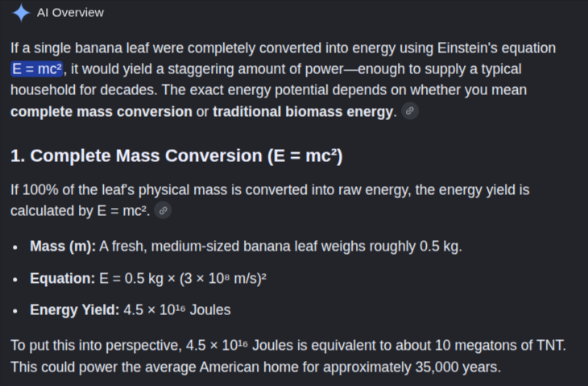Click the bullet point beside 'Energy Yield'
This screenshot has width=588, height=386.
(x=15, y=311)
